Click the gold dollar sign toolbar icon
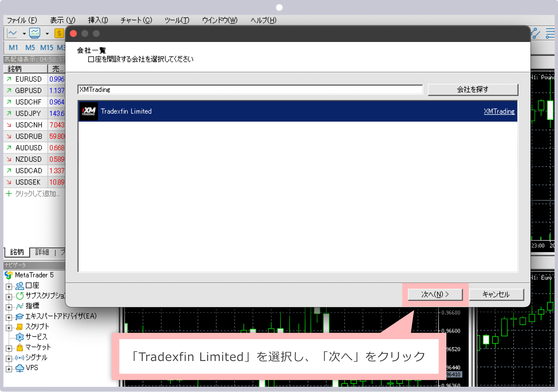Image resolution: width=558 pixels, height=392 pixels. tap(59, 33)
